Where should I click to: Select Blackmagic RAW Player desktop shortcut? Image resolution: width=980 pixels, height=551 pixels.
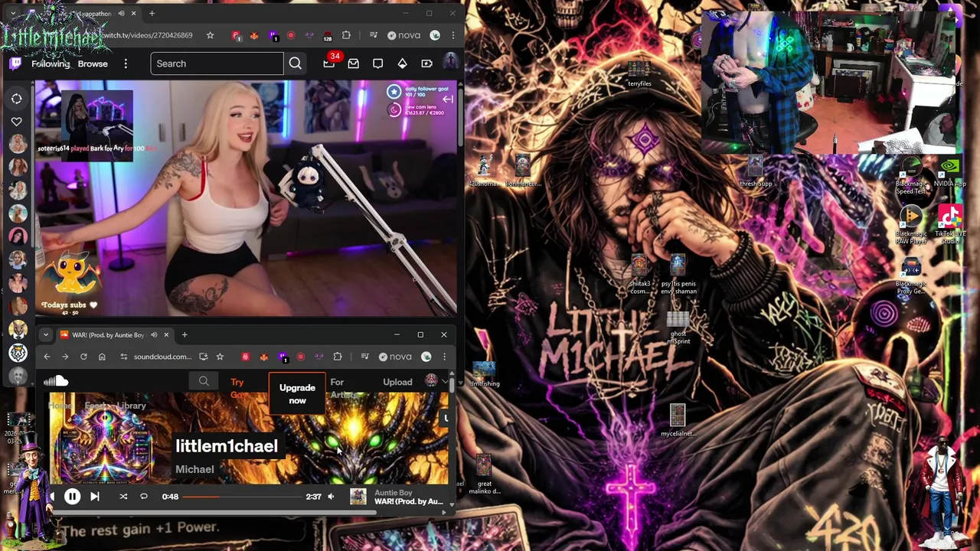911,225
